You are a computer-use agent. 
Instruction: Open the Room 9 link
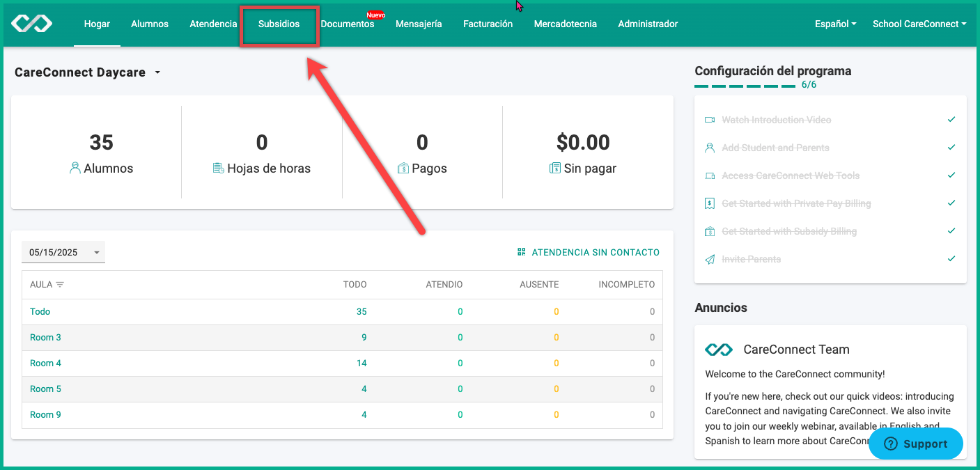(45, 414)
